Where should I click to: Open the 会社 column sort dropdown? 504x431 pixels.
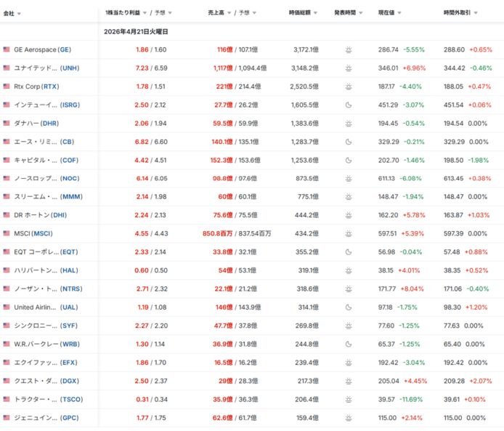(x=12, y=14)
